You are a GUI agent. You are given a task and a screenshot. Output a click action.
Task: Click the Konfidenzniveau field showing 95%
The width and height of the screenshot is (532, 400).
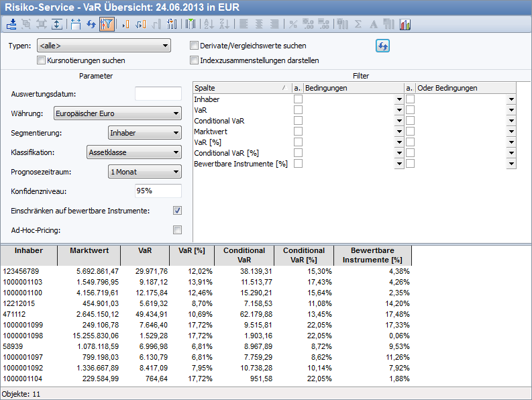click(158, 191)
